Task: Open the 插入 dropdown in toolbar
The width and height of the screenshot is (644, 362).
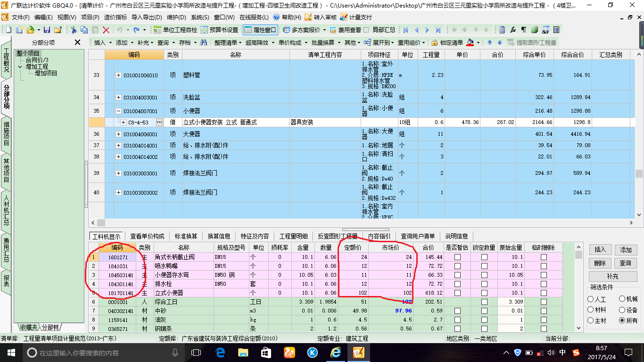Action: pyautogui.click(x=103, y=42)
